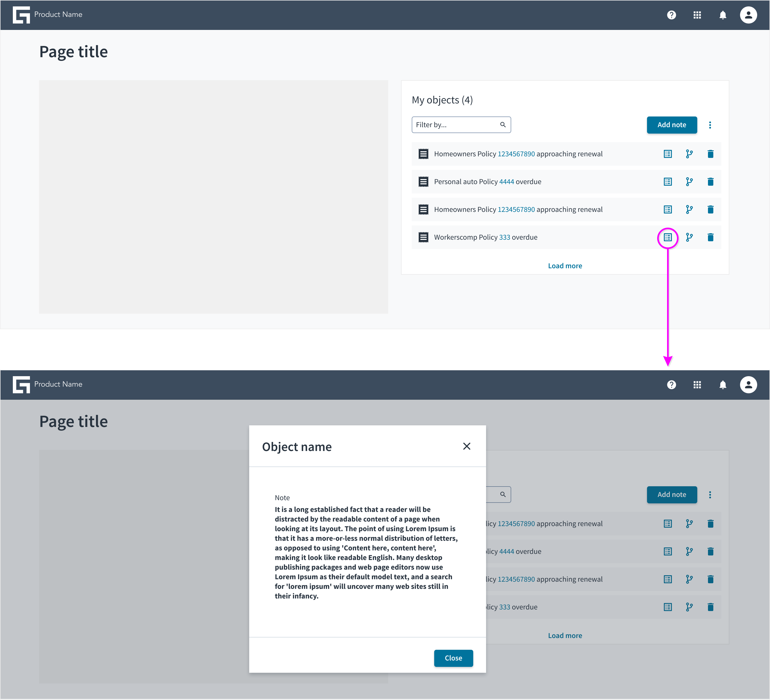Screen dimensions: 770x700
Task: Focus the Filter by... search field
Action: point(461,125)
